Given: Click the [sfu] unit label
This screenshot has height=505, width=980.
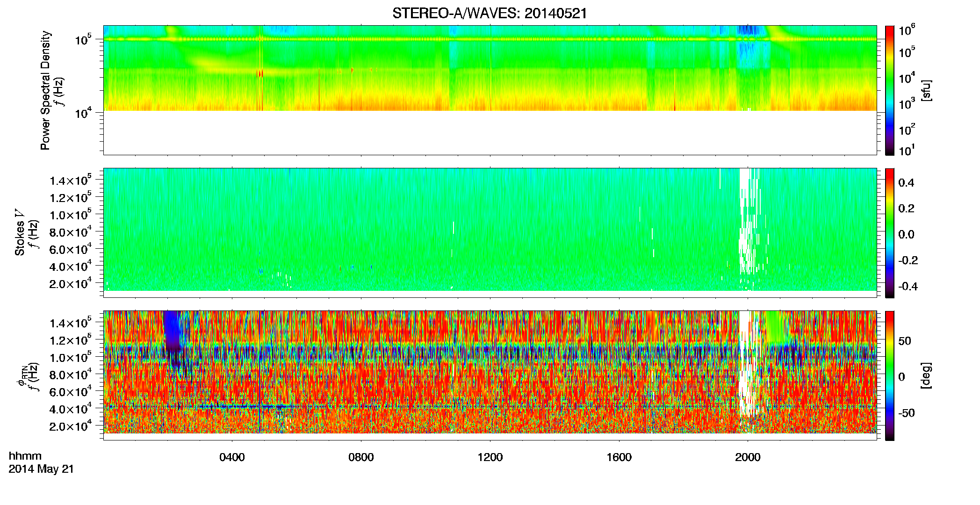Looking at the screenshot, I should (926, 91).
